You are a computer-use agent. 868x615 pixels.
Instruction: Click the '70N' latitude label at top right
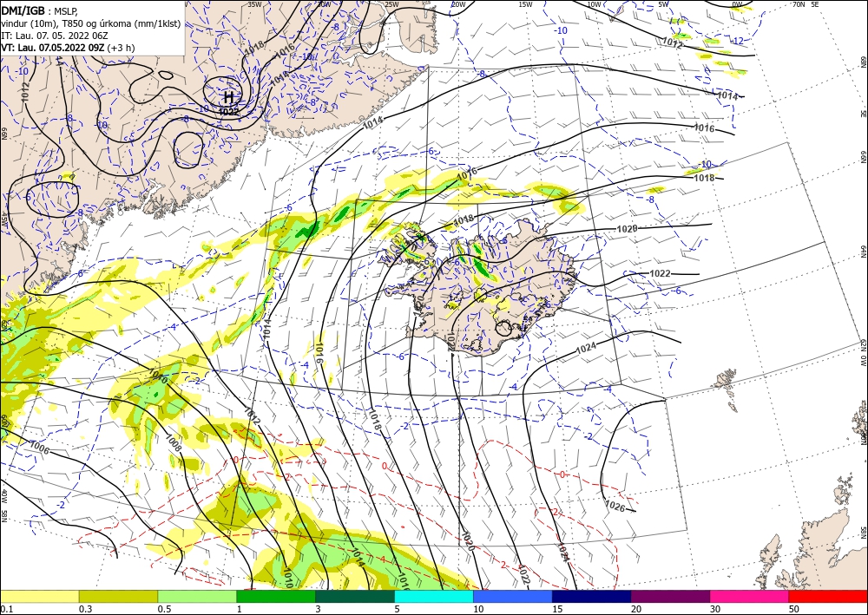799,4
